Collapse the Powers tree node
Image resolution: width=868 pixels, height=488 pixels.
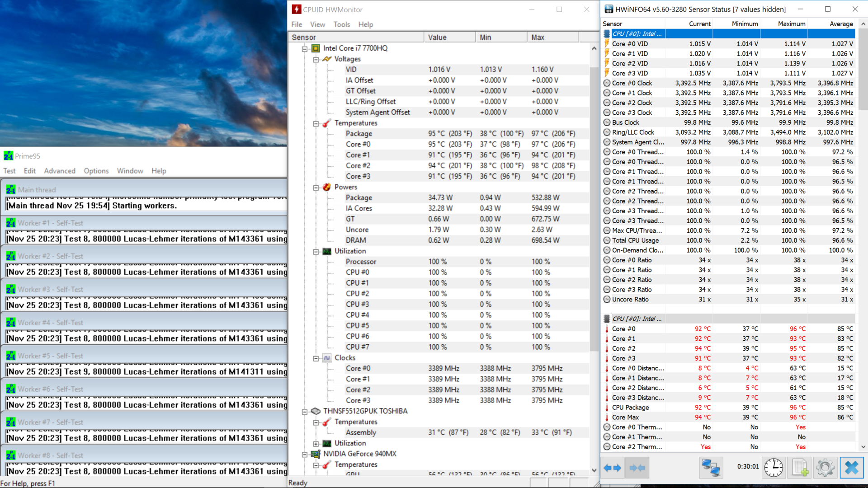coord(316,188)
